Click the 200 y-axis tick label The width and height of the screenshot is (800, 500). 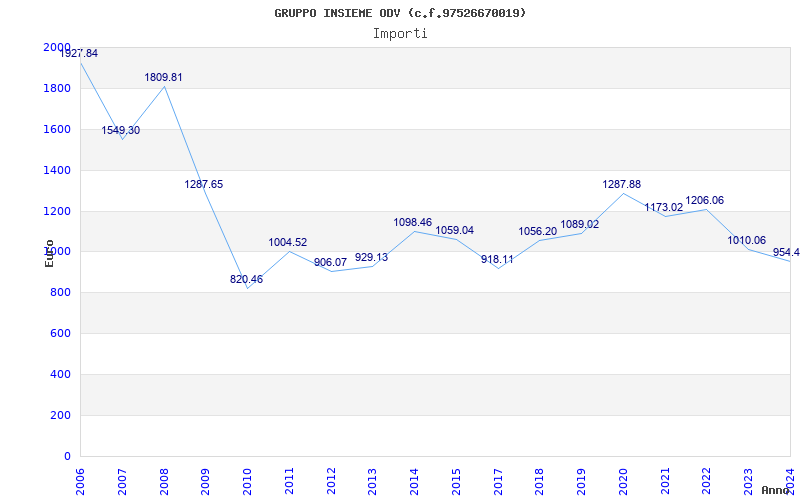61,415
